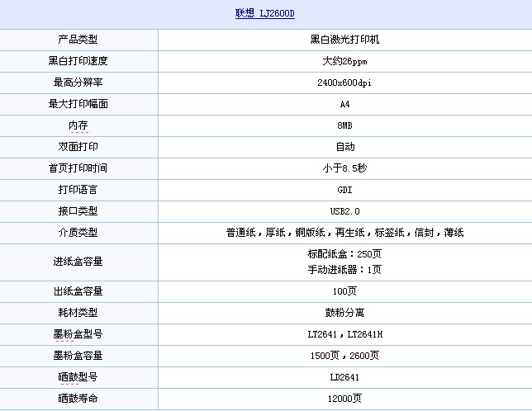
Task: Click the USB2.0 interface value
Action: pyautogui.click(x=344, y=211)
